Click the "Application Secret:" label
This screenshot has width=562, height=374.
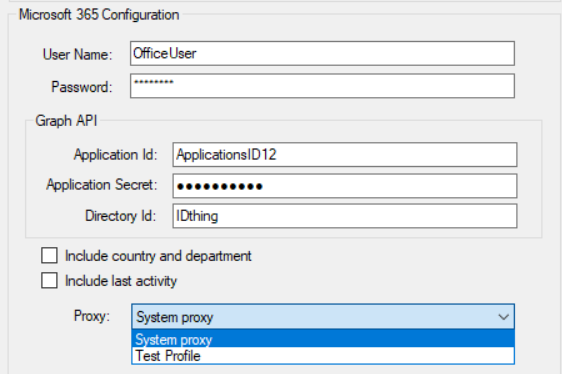coord(102,185)
